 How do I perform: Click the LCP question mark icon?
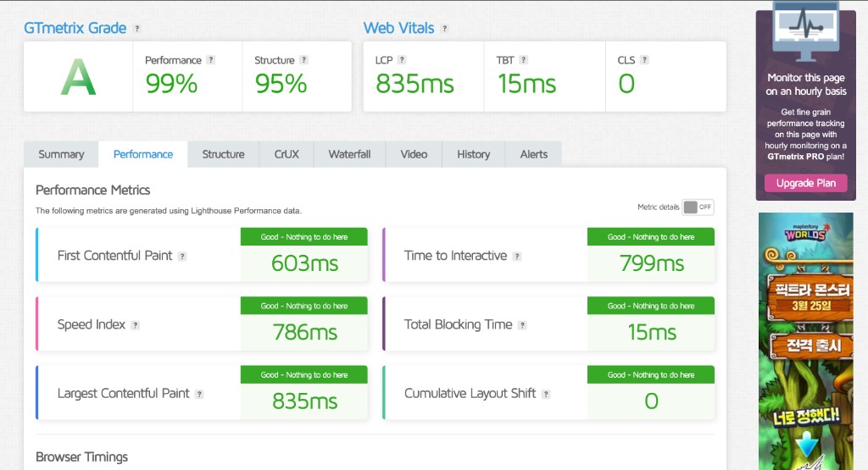click(x=402, y=60)
